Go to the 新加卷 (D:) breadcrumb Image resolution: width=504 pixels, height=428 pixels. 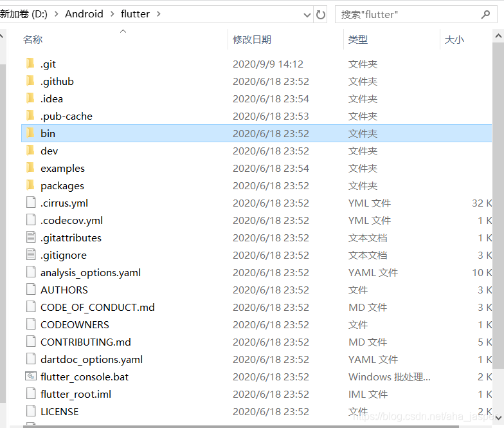(24, 14)
